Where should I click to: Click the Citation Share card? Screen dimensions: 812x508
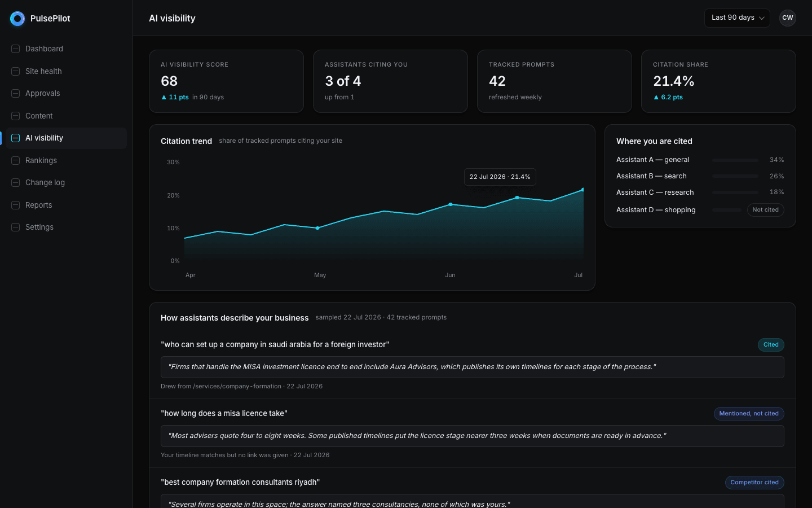tap(718, 81)
